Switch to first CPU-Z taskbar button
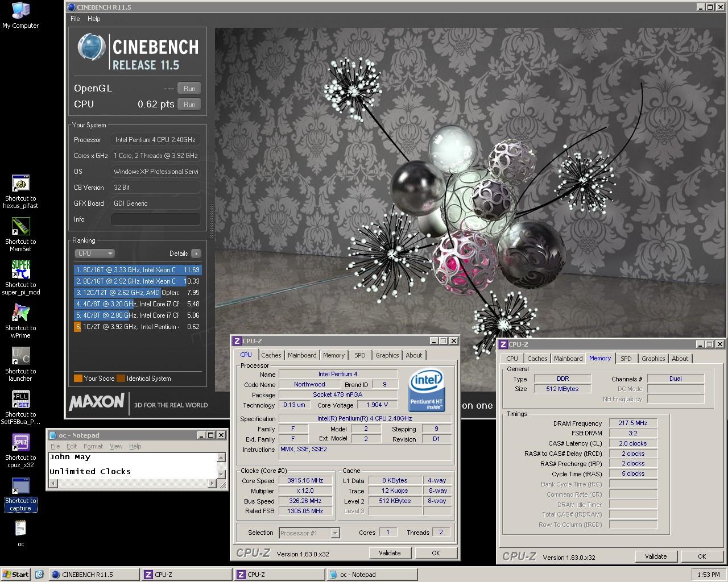 [187, 575]
